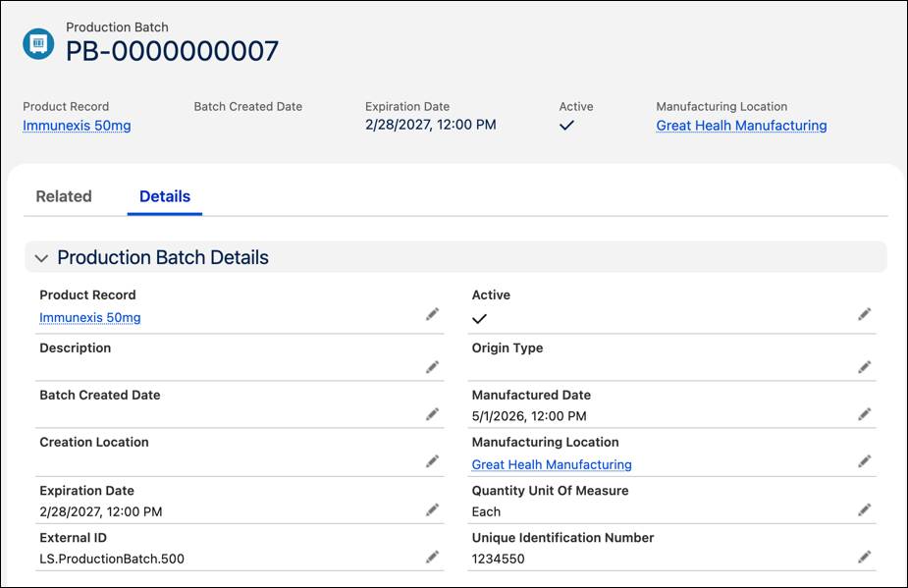Edit the Batch Created Date pencil
The width and height of the screenshot is (908, 588).
(432, 414)
